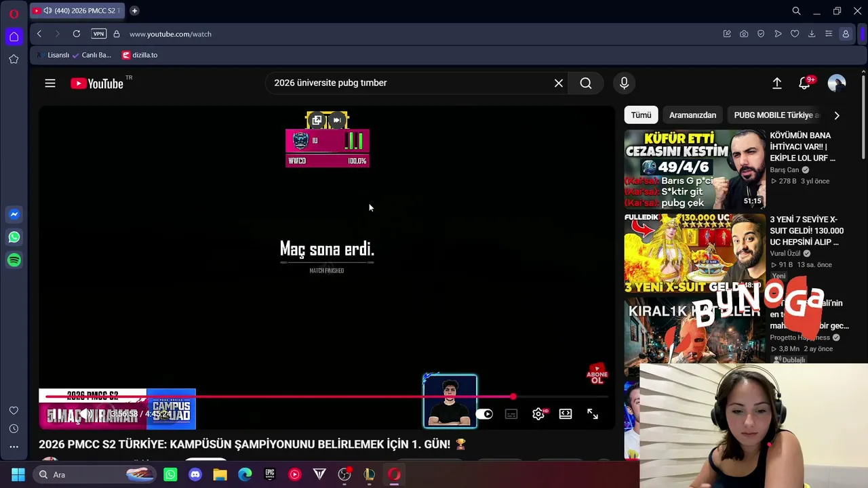Open the YouTube guide hamburger menu
The width and height of the screenshot is (868, 488).
pyautogui.click(x=50, y=83)
